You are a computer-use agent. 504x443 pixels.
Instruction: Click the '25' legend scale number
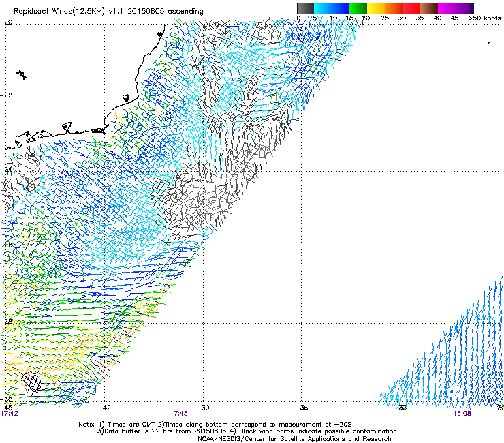(385, 18)
